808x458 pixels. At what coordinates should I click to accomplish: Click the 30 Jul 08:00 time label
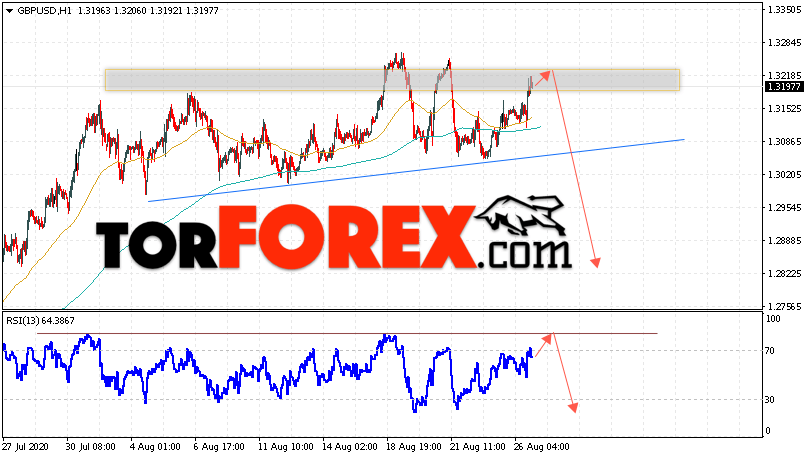click(90, 447)
